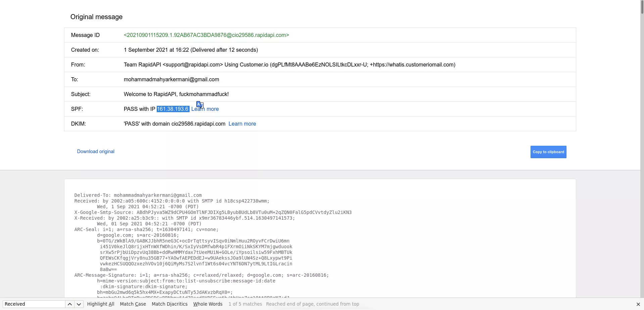Close the find bar
This screenshot has height=310, width=644.
(638, 304)
